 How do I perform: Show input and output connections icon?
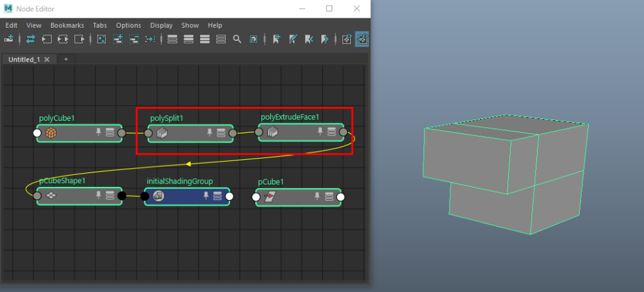tap(63, 39)
